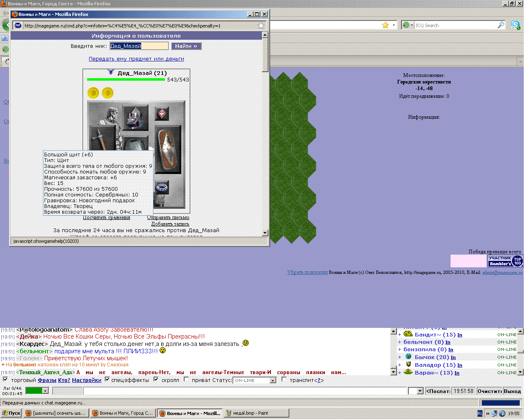Click the Бандит~ clan icon in user list

(408, 334)
